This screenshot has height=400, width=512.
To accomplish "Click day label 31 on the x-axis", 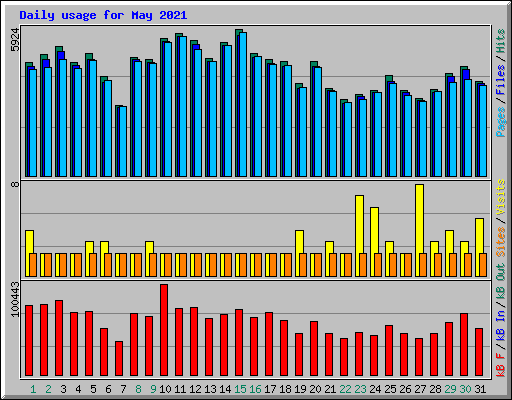I will pyautogui.click(x=480, y=389).
